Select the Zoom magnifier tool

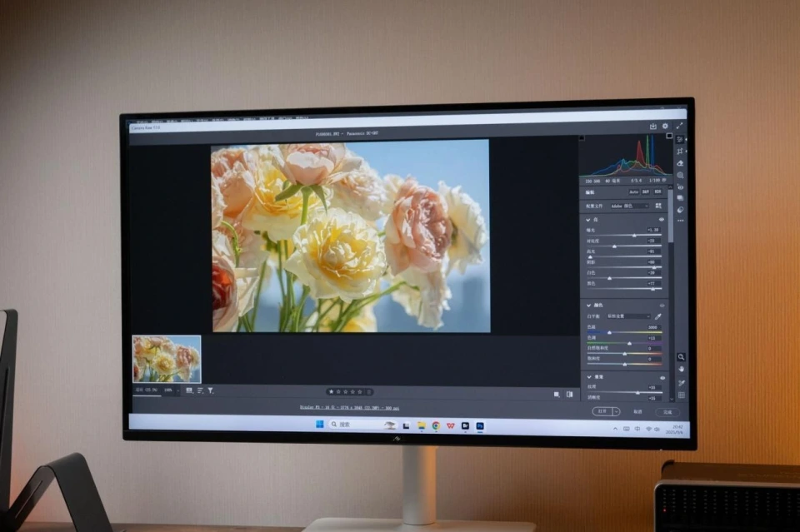681,356
